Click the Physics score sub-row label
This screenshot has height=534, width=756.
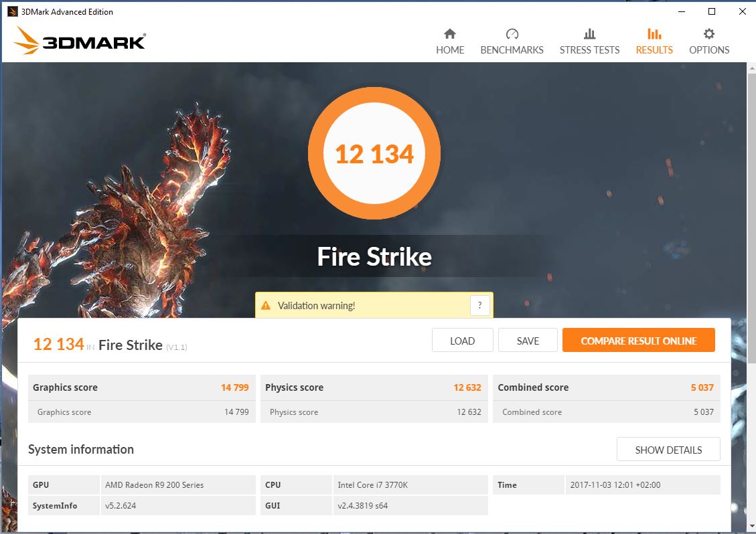click(293, 412)
